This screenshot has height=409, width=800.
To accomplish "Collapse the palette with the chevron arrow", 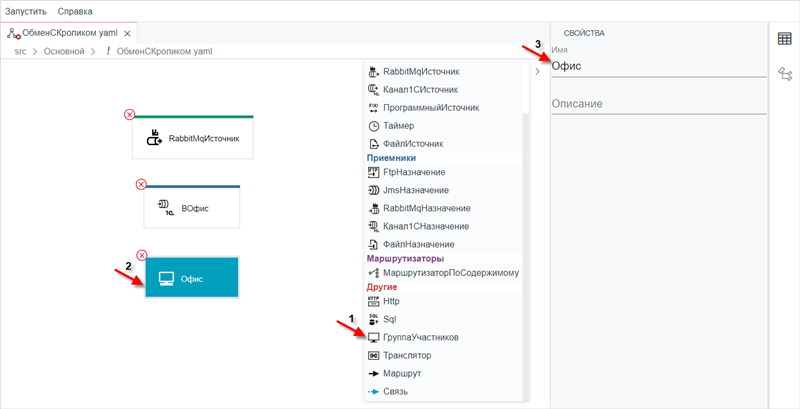I will pyautogui.click(x=537, y=72).
